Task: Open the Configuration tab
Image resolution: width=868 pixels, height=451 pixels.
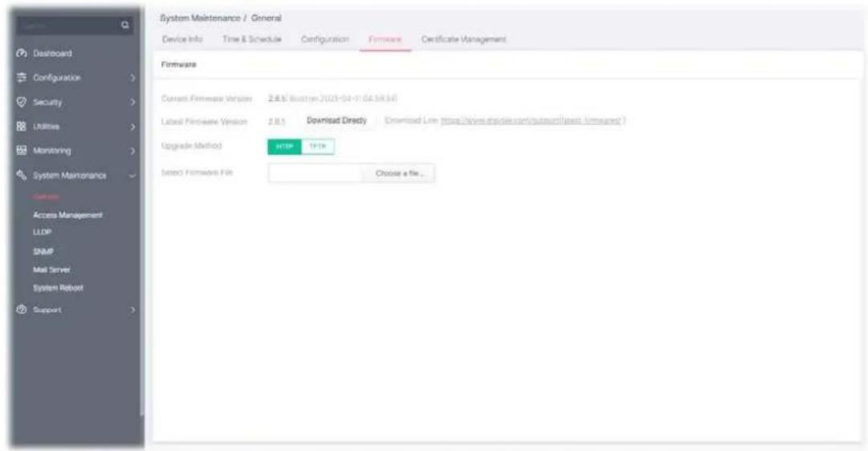Action: pos(325,39)
